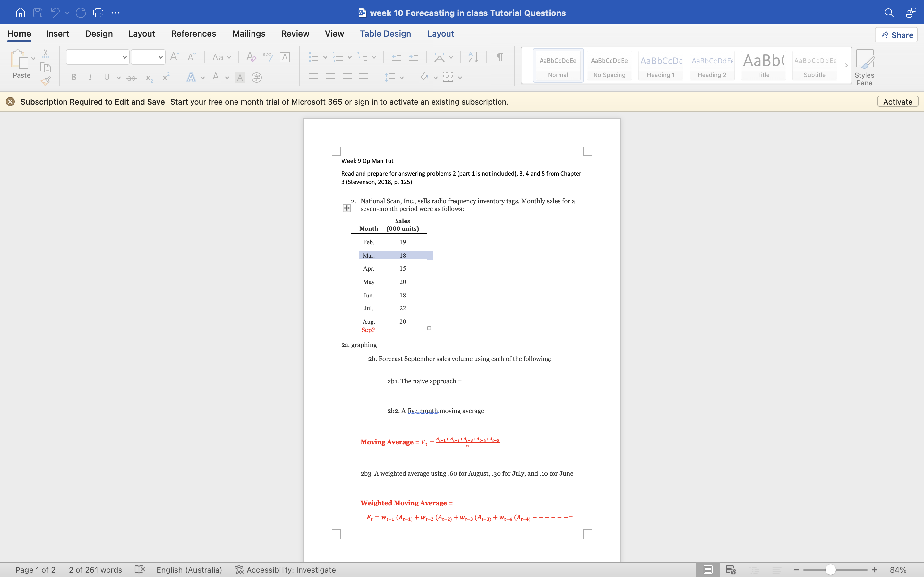Image resolution: width=924 pixels, height=577 pixels.
Task: Toggle Italic formatting
Action: point(90,78)
